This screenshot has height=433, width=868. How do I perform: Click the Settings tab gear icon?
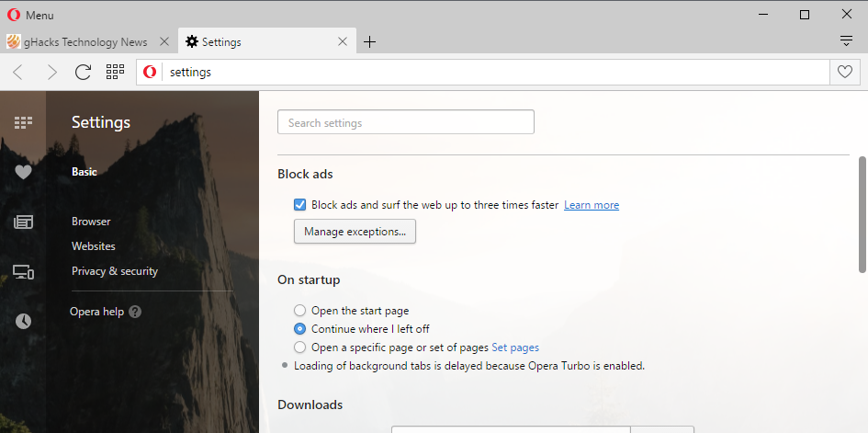click(192, 41)
